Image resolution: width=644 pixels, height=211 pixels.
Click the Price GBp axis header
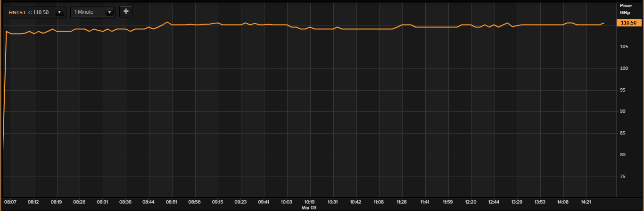[x=626, y=9]
